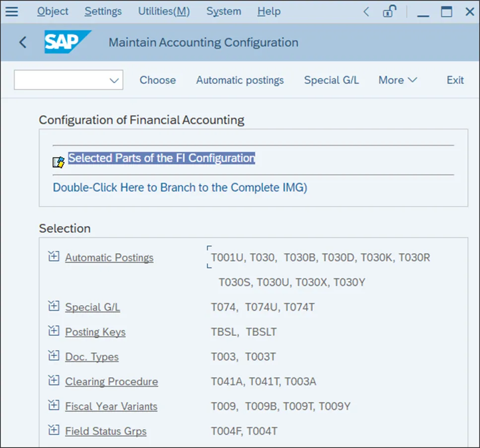Click the SAP back arrow icon
The width and height of the screenshot is (480, 448).
(22, 42)
